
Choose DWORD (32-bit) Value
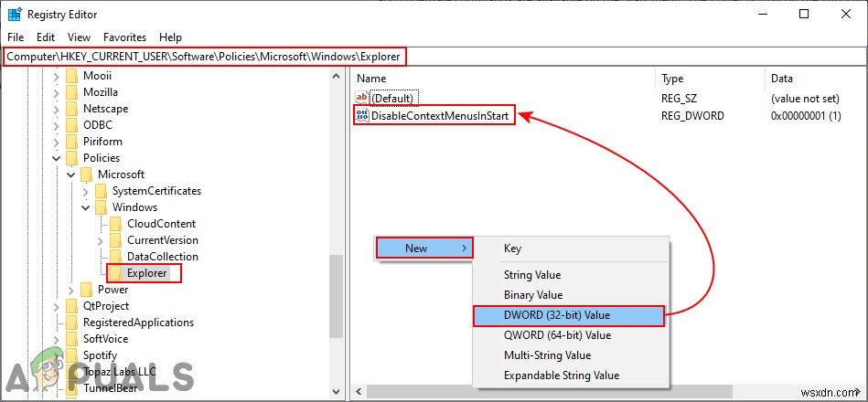[569, 315]
